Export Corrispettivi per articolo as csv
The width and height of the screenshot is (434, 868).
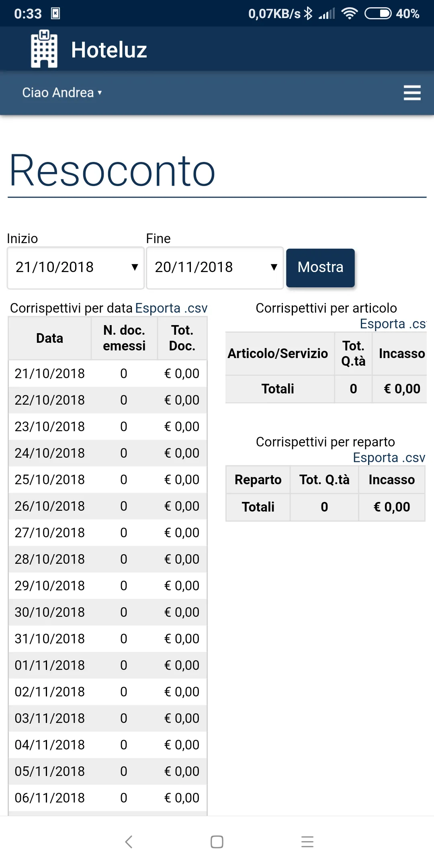(392, 324)
